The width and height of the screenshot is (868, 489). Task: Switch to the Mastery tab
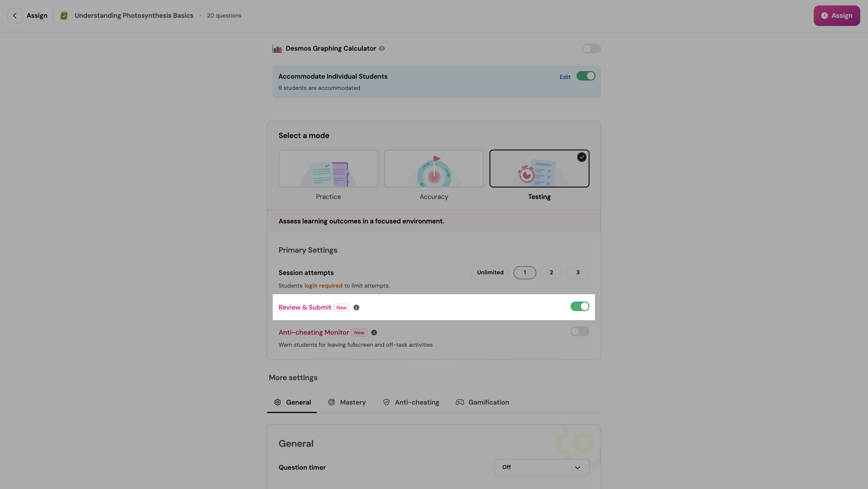click(347, 402)
